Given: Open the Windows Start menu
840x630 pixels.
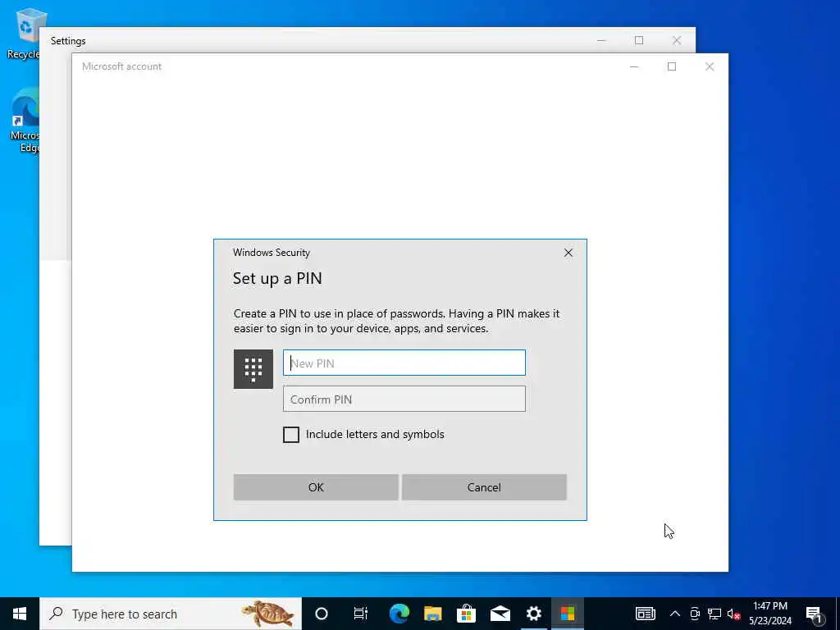Looking at the screenshot, I should 20,614.
